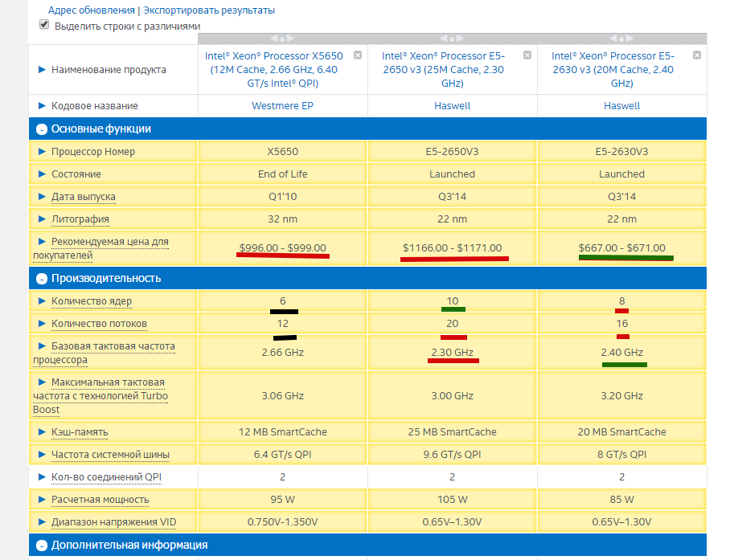Click the Расчетная мощность row label
This screenshot has width=730, height=560.
click(x=100, y=500)
